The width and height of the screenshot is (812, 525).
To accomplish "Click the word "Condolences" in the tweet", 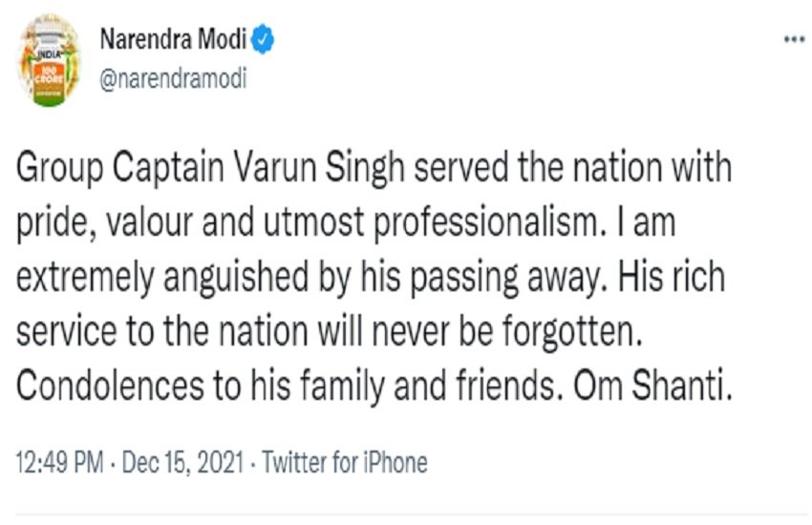I will coord(110,386).
